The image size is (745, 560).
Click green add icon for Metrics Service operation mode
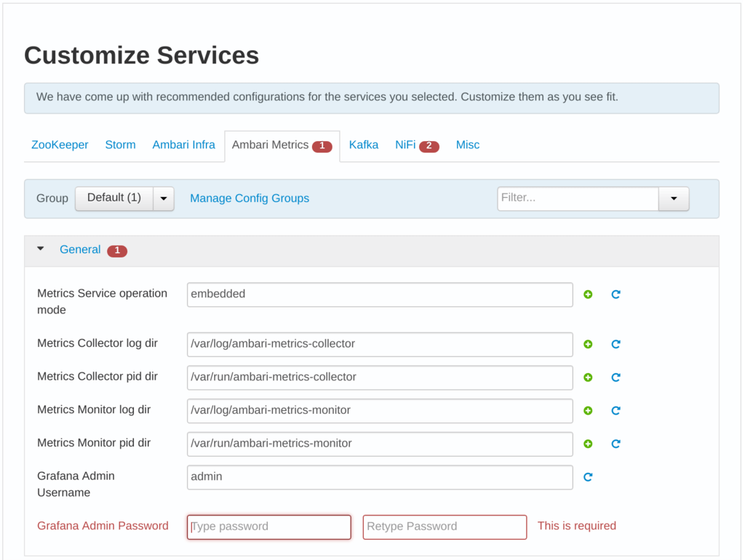click(588, 295)
